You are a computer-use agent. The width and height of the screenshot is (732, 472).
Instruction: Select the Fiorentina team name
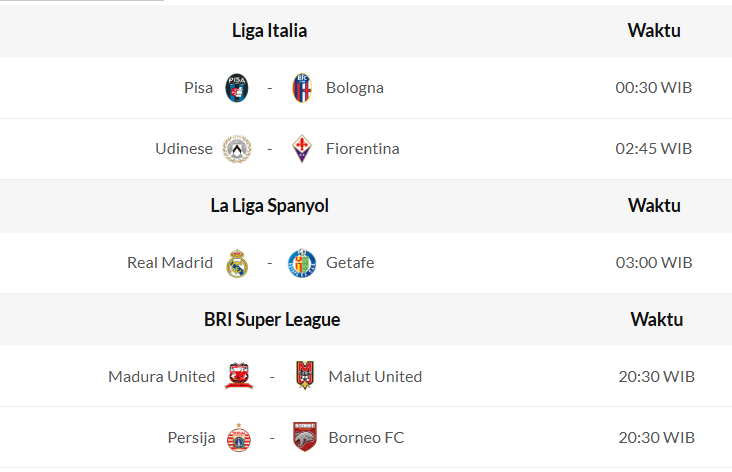(363, 149)
